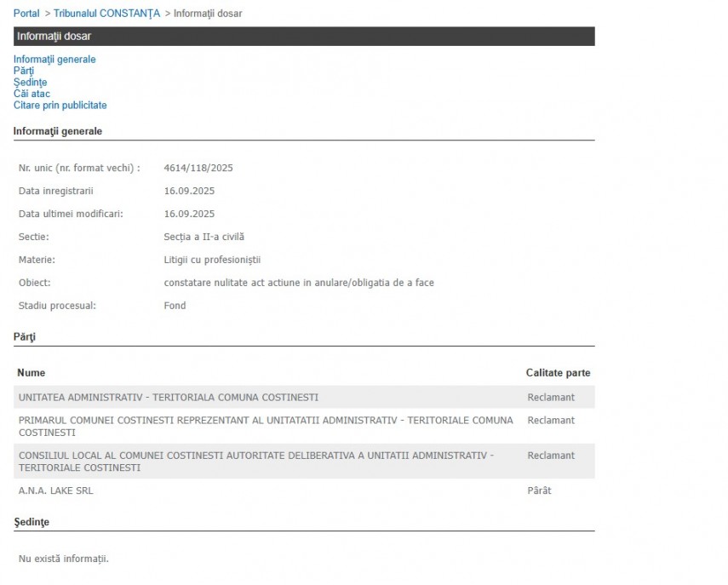Screen dimensions: 728x585
Task: Click the dark 'Informații dosar' header bar
Action: click(x=304, y=37)
